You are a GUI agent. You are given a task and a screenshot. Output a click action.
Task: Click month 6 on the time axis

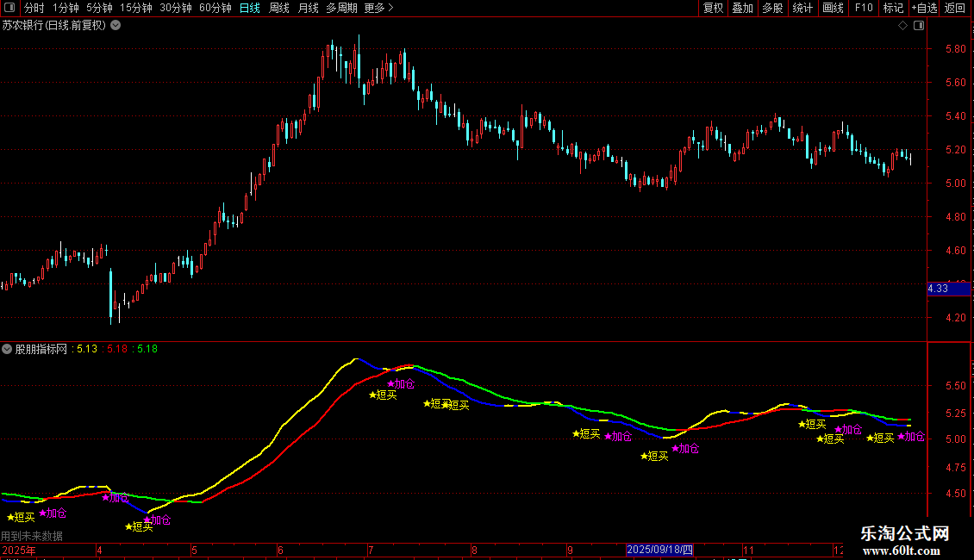pyautogui.click(x=281, y=550)
